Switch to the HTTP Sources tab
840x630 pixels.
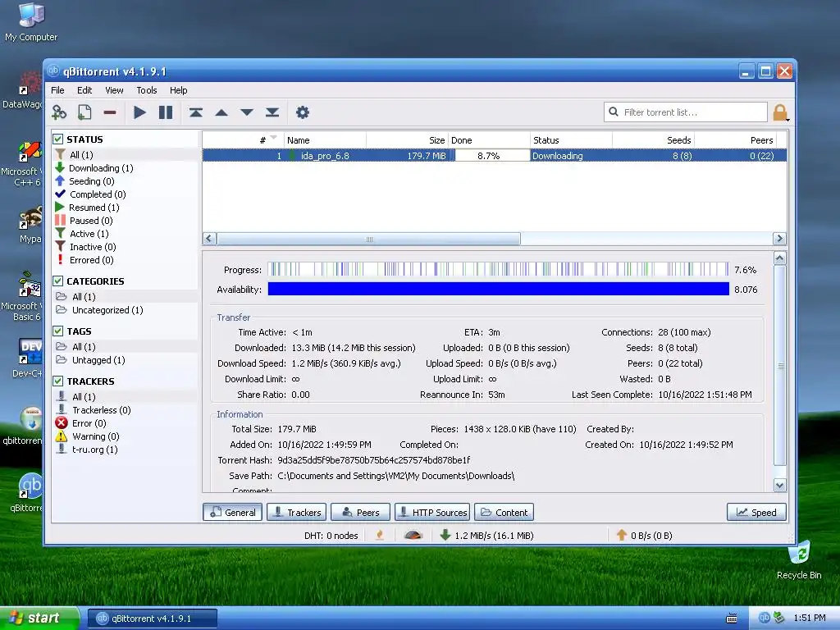tap(432, 512)
